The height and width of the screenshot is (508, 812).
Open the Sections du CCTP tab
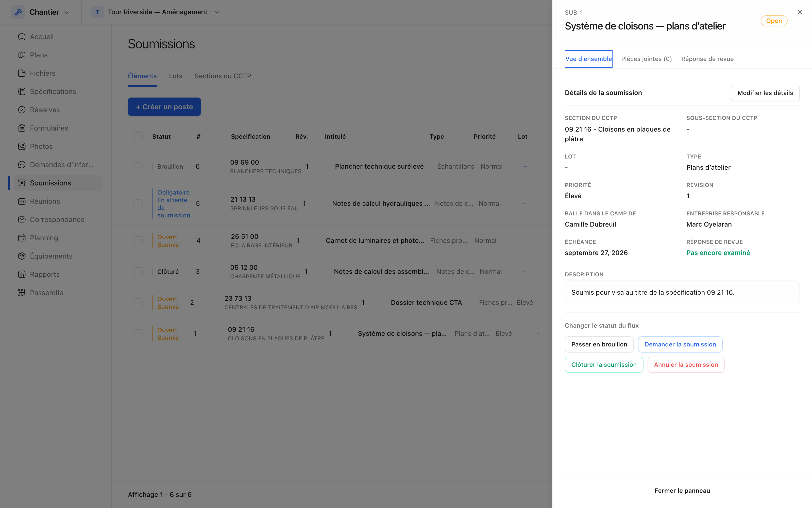[223, 76]
